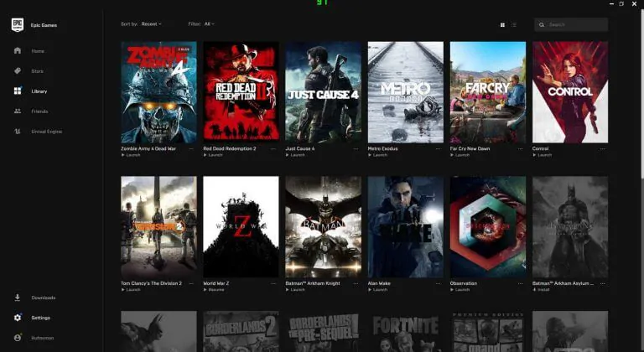Launch Red Dead Redemption 2
The height and width of the screenshot is (352, 644).
213,155
